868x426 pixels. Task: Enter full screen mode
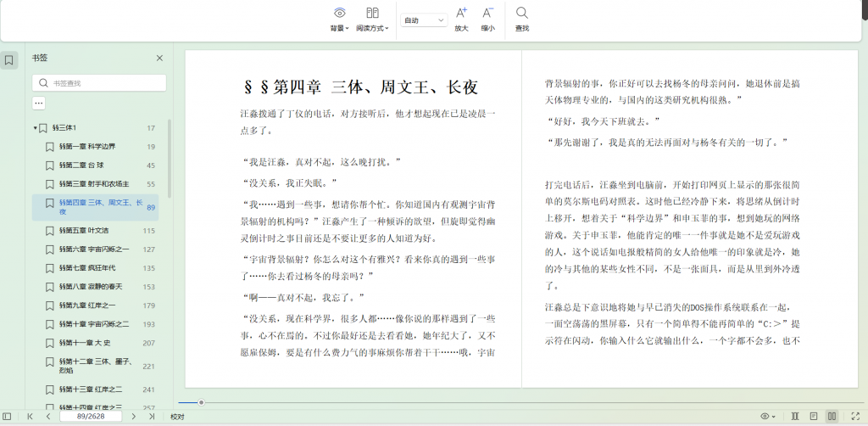855,416
